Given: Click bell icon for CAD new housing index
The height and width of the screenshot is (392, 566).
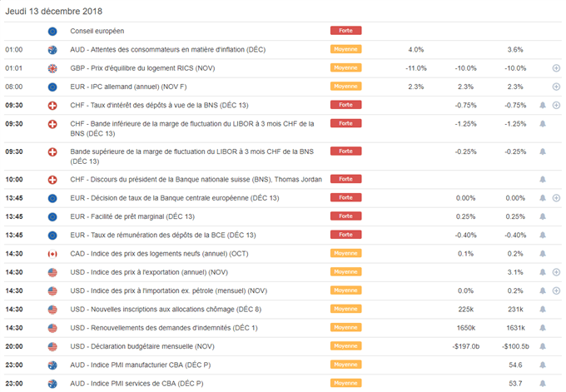Looking at the screenshot, I should (x=543, y=254).
